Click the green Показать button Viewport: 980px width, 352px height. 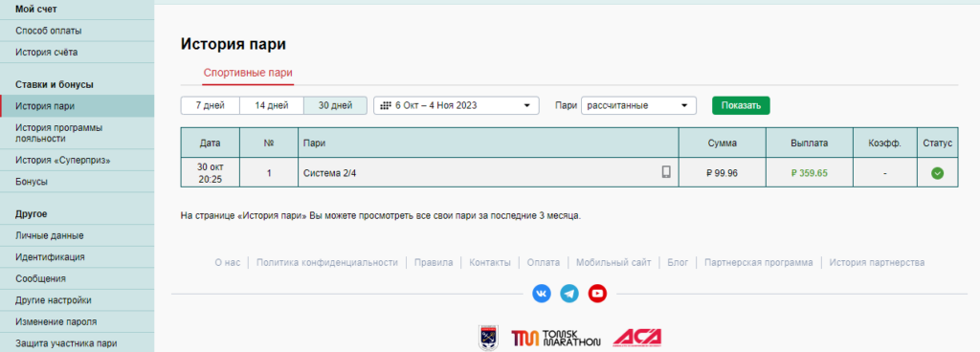click(741, 105)
